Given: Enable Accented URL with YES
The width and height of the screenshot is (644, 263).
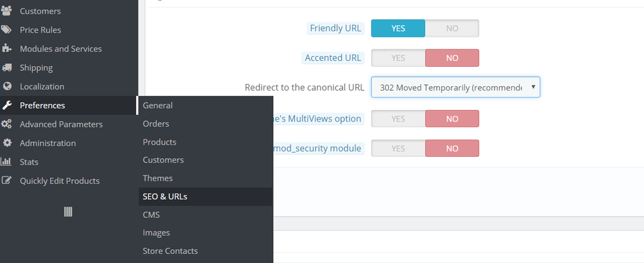Looking at the screenshot, I should (398, 58).
